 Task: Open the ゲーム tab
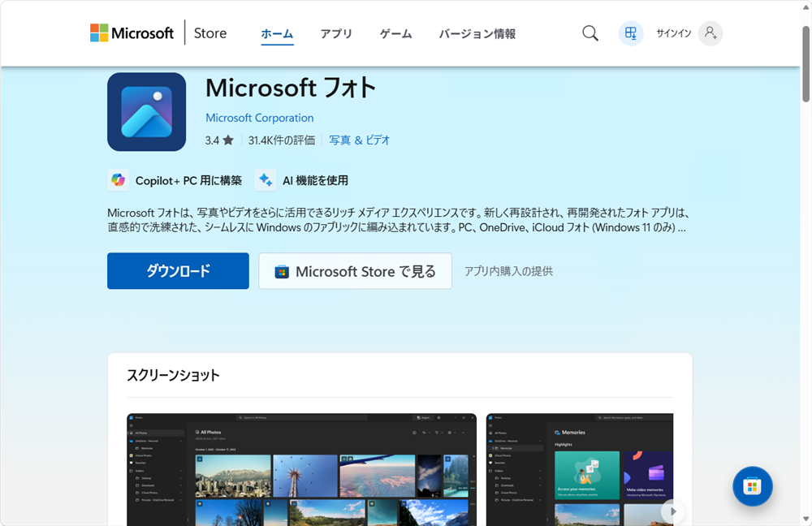(395, 33)
